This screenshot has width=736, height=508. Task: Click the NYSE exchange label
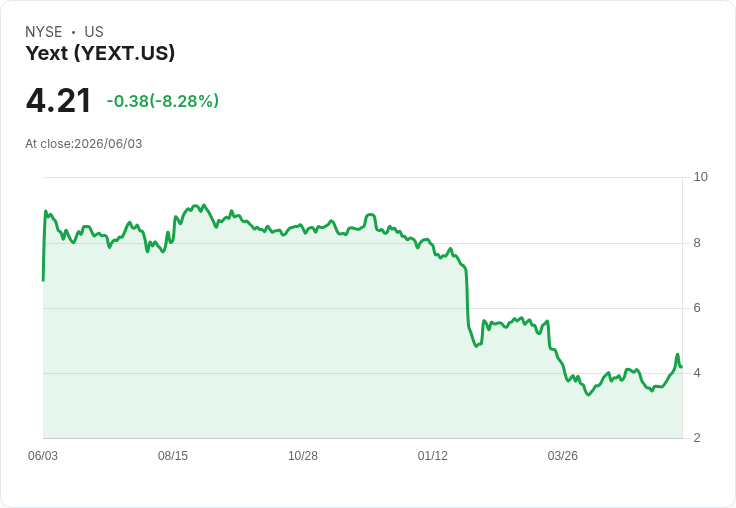click(x=44, y=32)
